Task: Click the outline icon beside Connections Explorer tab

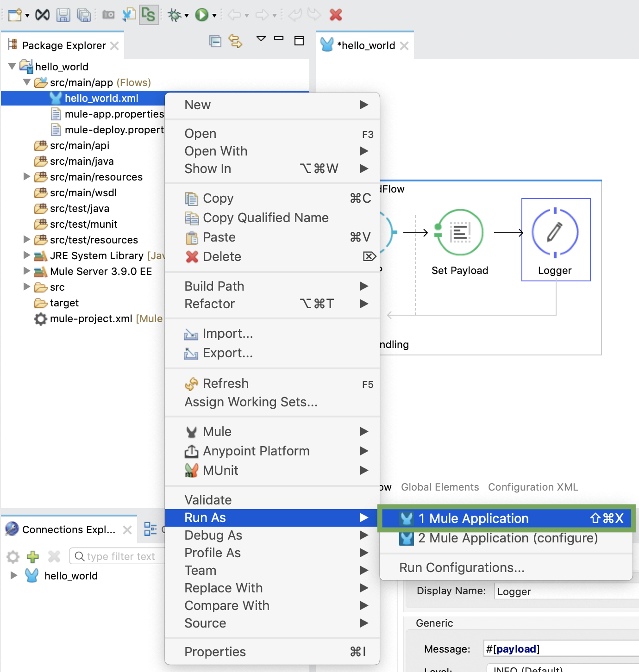Action: tap(150, 529)
